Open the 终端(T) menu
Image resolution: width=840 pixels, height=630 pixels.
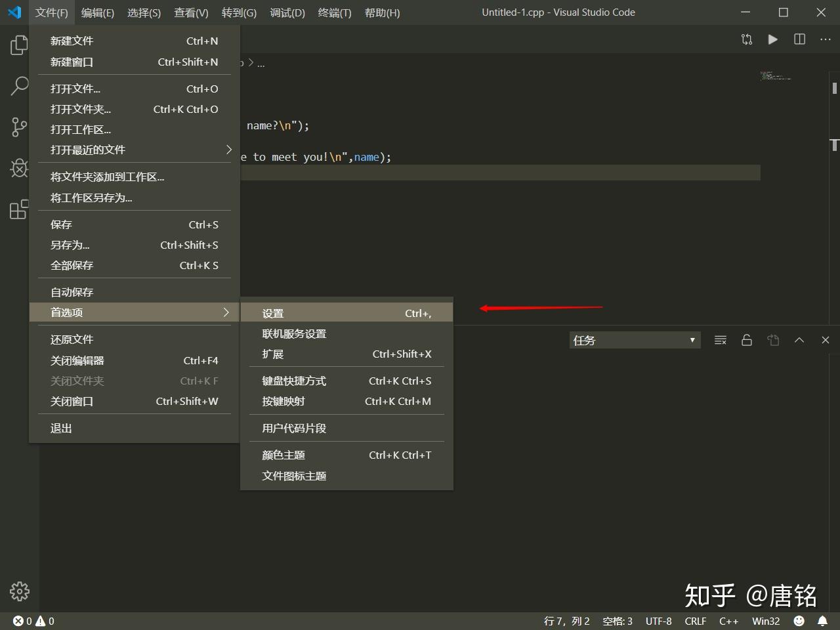(x=335, y=12)
